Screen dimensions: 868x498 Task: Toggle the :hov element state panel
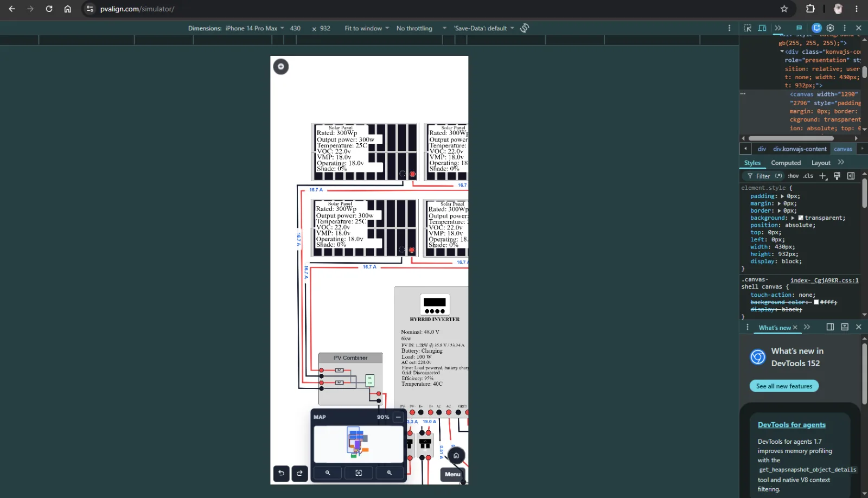(793, 176)
